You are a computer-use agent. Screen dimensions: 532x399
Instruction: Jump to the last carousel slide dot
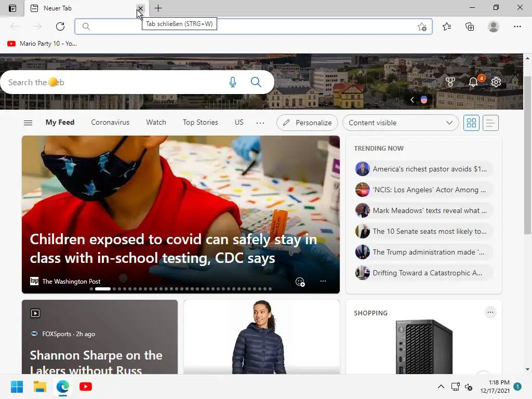coord(270,289)
